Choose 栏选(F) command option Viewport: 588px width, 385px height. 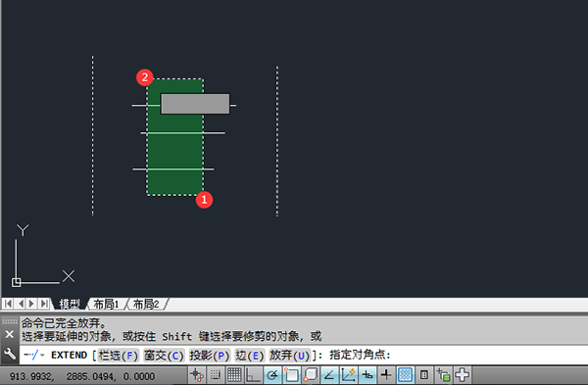pyautogui.click(x=119, y=355)
